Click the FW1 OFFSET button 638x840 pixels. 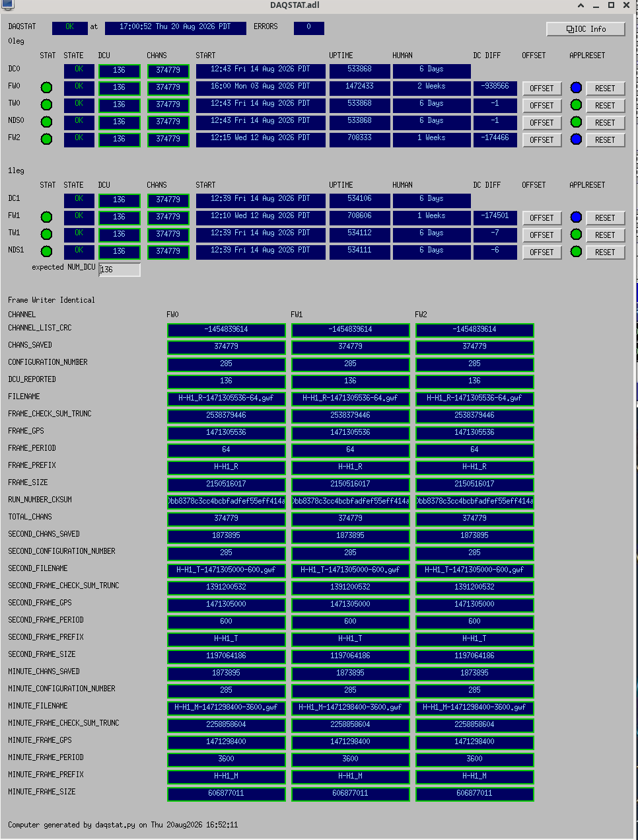click(x=542, y=218)
